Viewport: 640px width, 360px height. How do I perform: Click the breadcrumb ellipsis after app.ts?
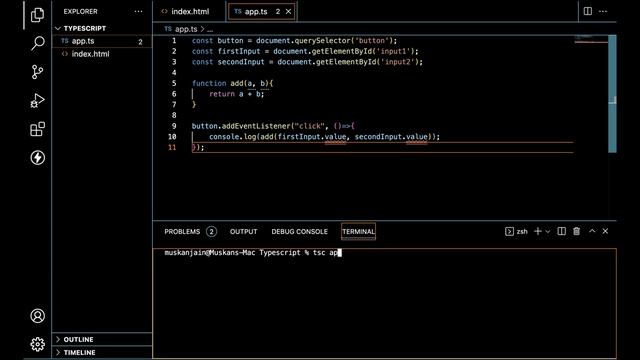click(210, 29)
